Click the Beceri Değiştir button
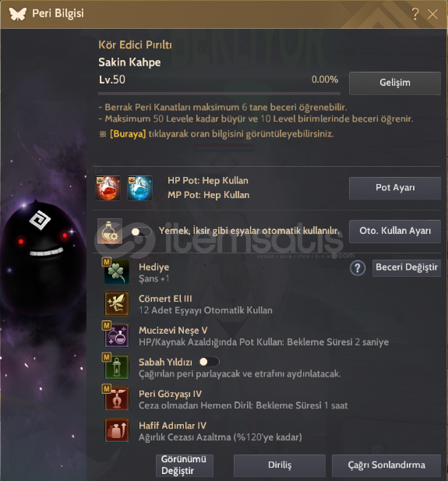 tap(407, 268)
